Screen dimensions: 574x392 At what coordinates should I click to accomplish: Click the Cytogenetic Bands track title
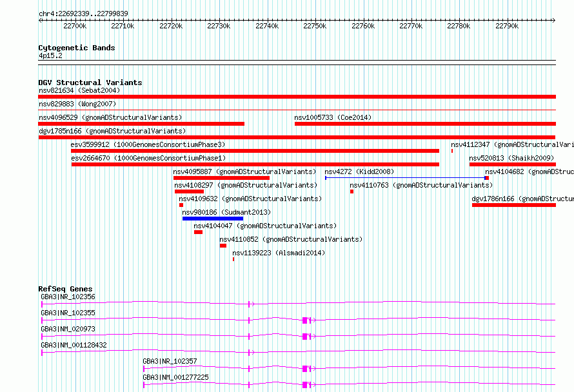77,48
